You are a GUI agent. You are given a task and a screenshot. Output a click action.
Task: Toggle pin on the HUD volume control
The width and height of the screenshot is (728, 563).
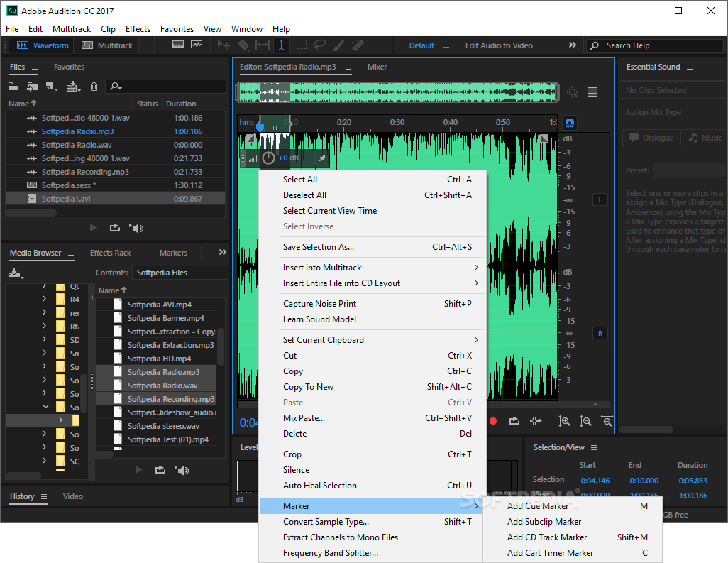click(x=321, y=158)
